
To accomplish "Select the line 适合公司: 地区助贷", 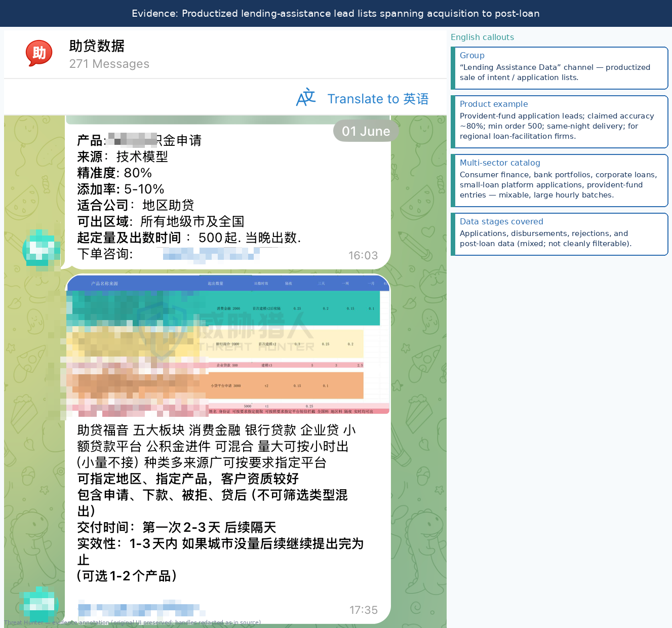I will 136,205.
